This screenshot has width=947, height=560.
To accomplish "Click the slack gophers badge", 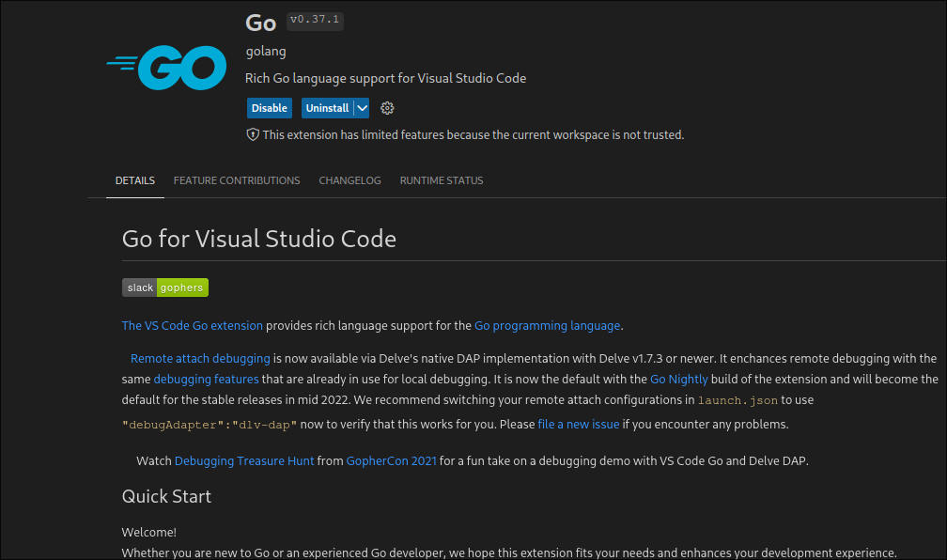I will tap(165, 288).
